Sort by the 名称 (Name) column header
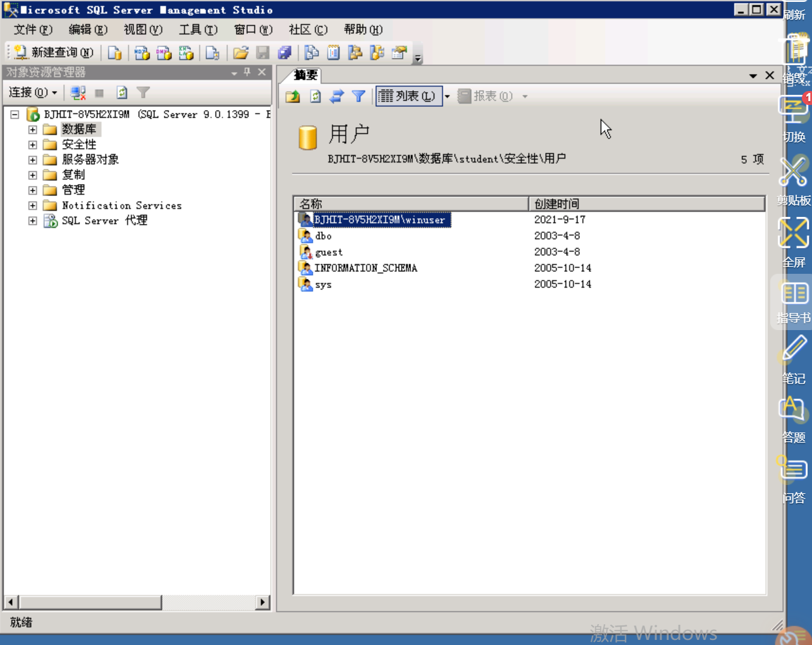This screenshot has width=812, height=645. tap(411, 204)
